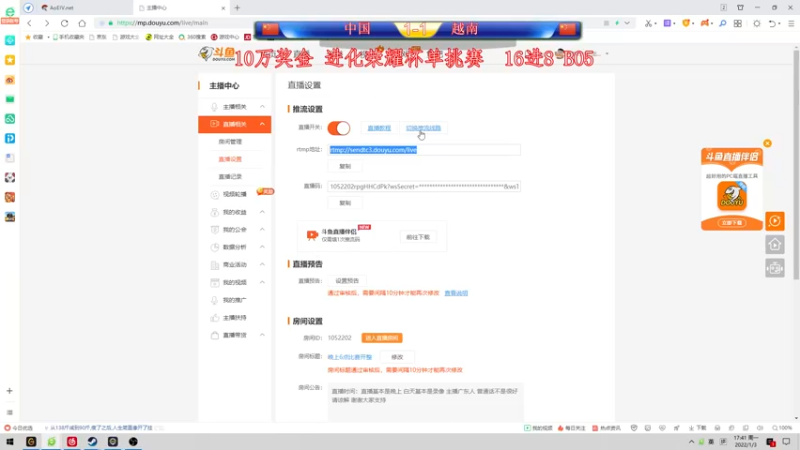Click the undo arrow toolbar icon
Image resolution: width=800 pixels, height=450 pixels.
(772, 23)
